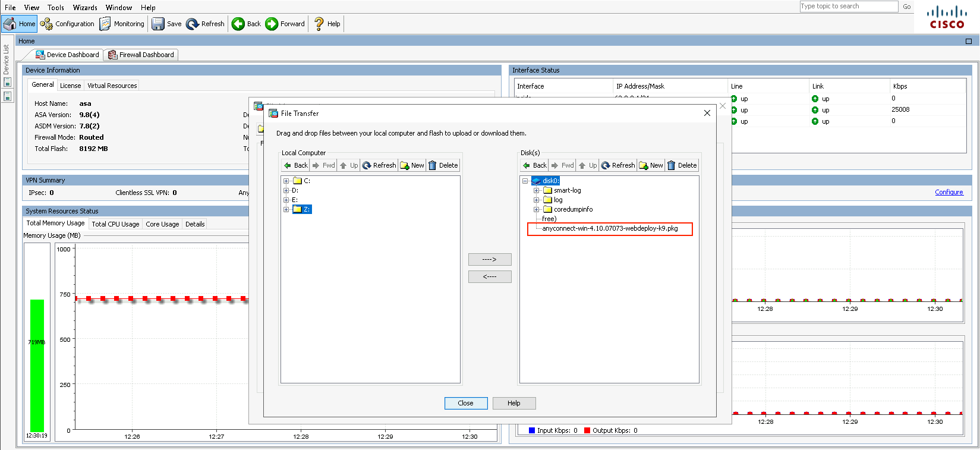Create New folder in Local Computer pane
Viewport: 980px width, 450px height.
coord(412,165)
